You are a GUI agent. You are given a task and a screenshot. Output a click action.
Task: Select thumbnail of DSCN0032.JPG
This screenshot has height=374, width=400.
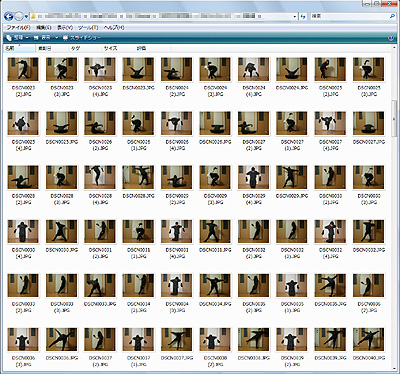(x=368, y=231)
